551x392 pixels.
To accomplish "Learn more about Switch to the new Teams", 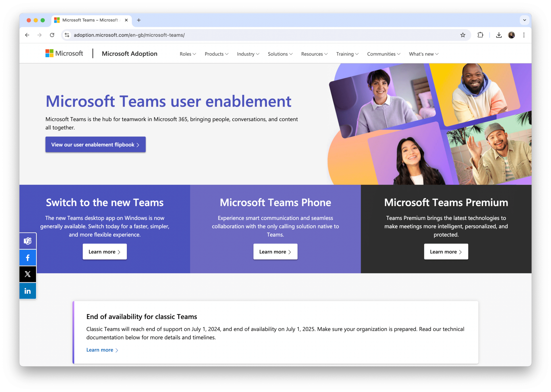I will 105,252.
